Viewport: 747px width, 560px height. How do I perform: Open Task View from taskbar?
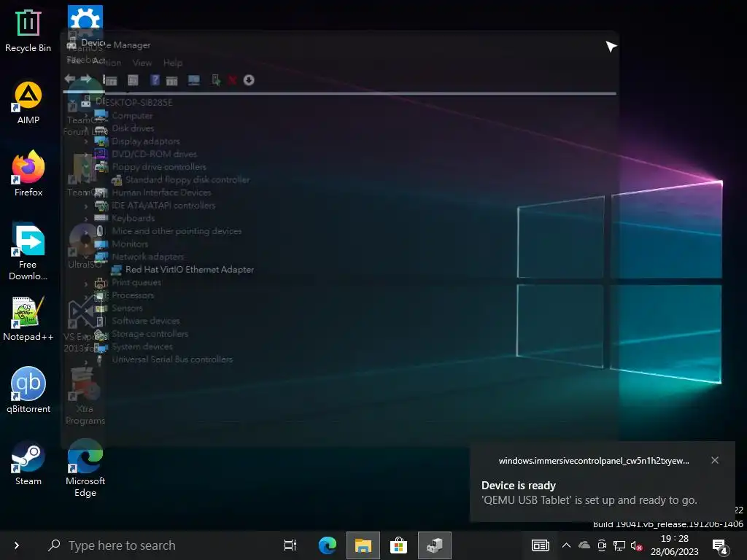pyautogui.click(x=290, y=545)
